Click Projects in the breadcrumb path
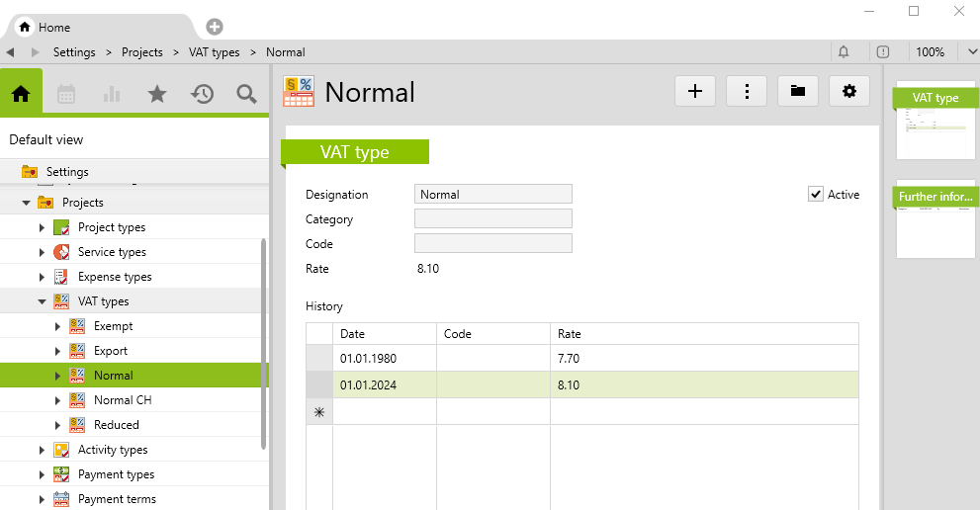The width and height of the screenshot is (980, 510). point(142,52)
